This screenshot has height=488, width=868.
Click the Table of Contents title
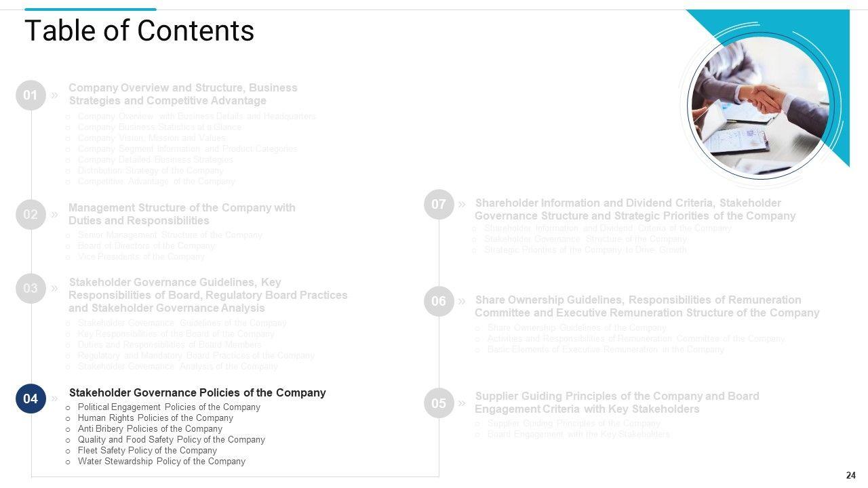pyautogui.click(x=139, y=31)
